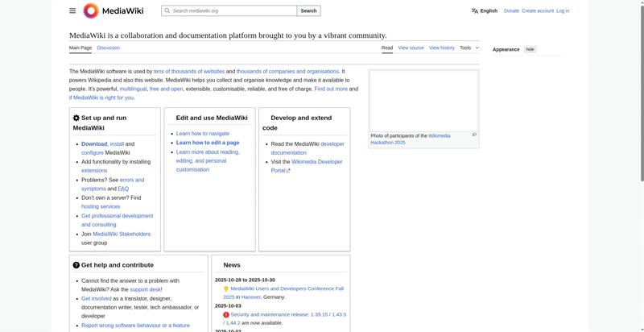Open the Learn how to navigate link
Image resolution: width=644 pixels, height=332 pixels.
pyautogui.click(x=202, y=134)
